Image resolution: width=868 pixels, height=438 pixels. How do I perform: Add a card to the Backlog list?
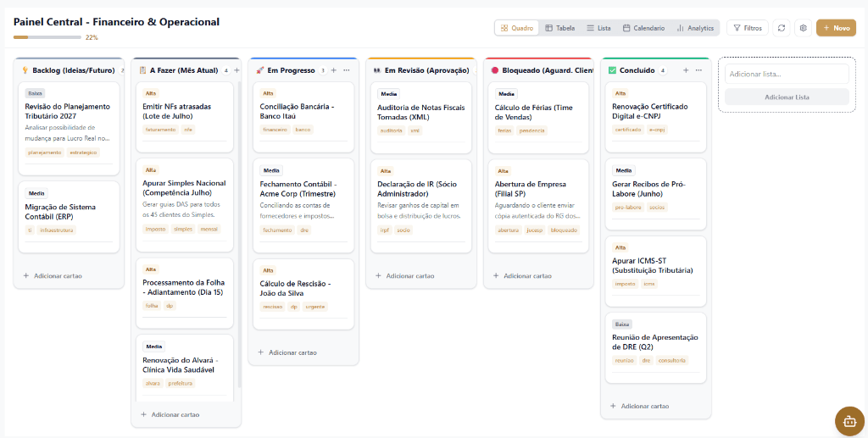click(53, 275)
